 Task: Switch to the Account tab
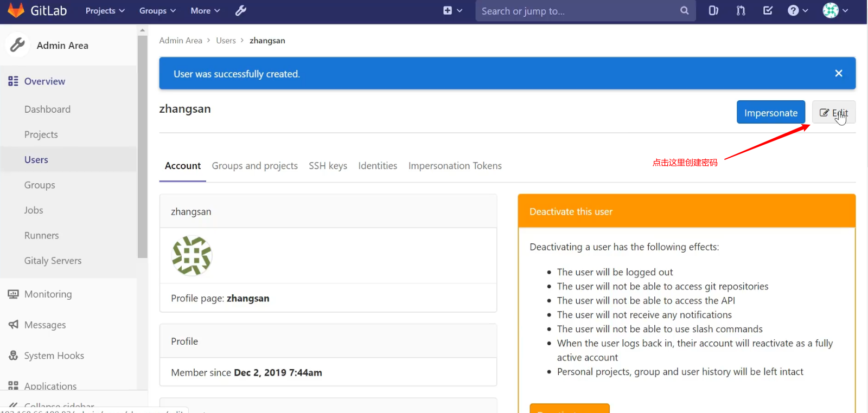(x=183, y=166)
